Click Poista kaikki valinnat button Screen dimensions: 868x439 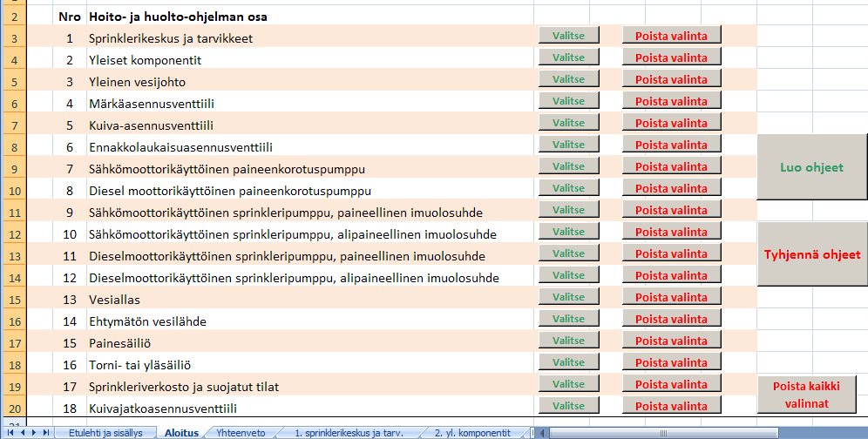click(x=806, y=395)
